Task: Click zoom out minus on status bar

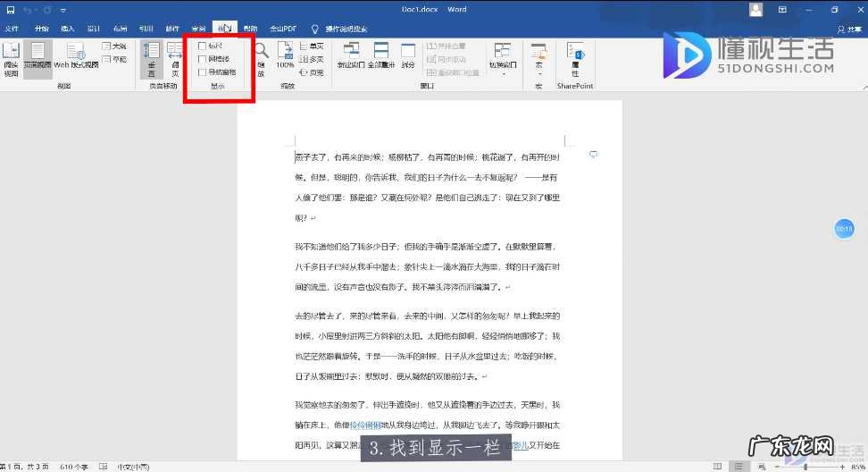Action: click(x=777, y=467)
